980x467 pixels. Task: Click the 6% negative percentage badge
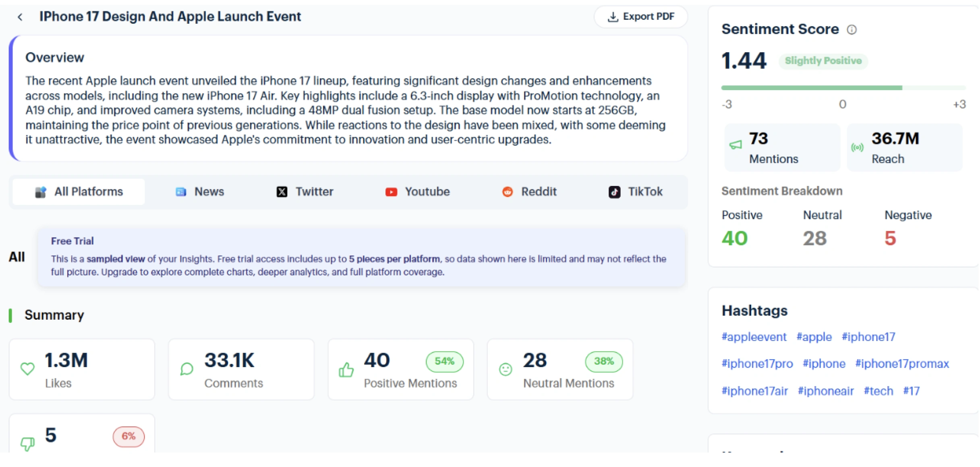pos(128,436)
